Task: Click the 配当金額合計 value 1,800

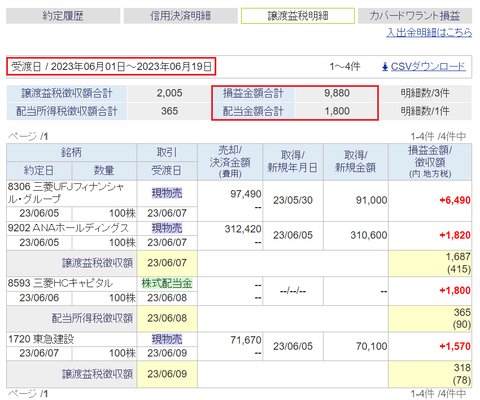Action: point(337,111)
